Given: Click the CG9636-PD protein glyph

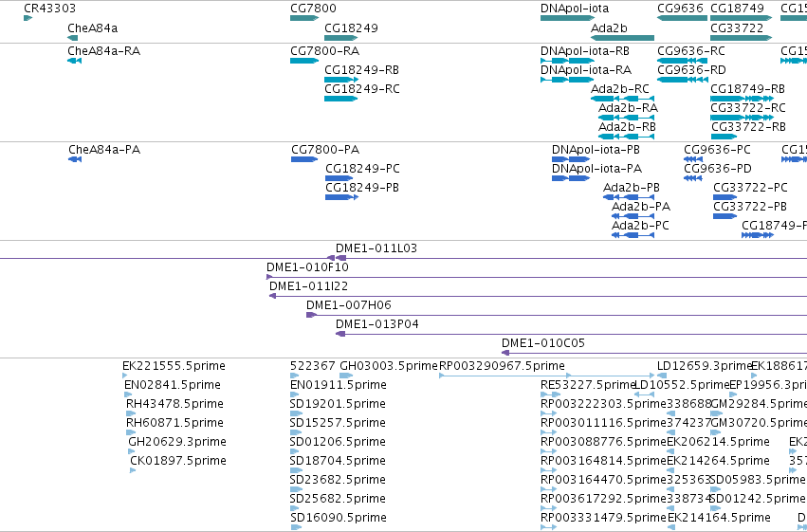Looking at the screenshot, I should (x=693, y=178).
